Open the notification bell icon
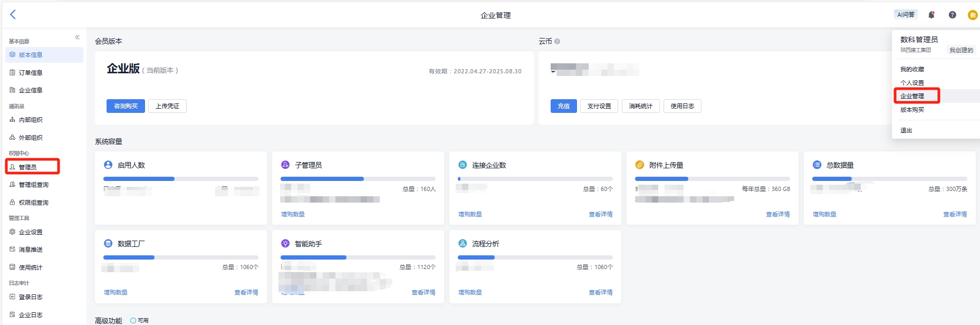980x325 pixels. [x=931, y=15]
